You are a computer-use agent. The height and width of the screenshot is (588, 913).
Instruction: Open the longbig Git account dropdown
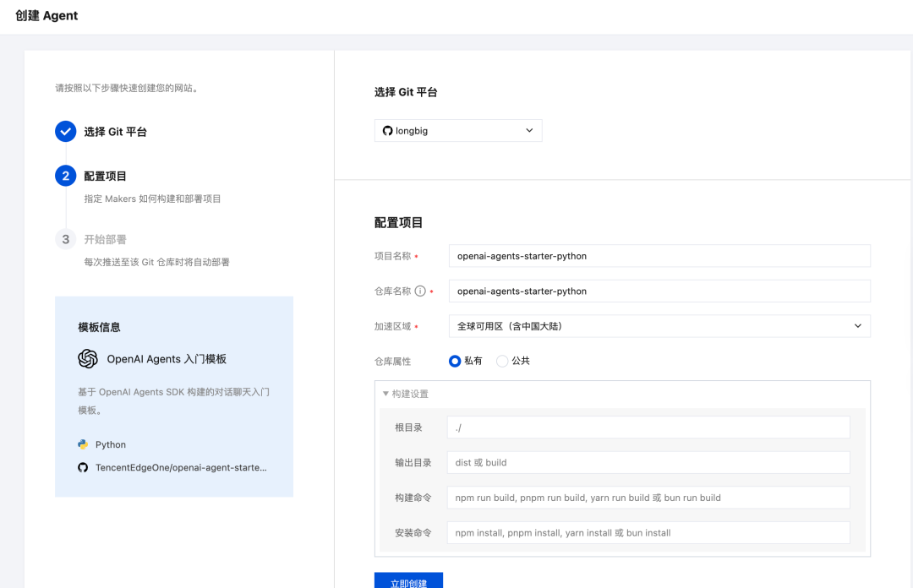(458, 130)
